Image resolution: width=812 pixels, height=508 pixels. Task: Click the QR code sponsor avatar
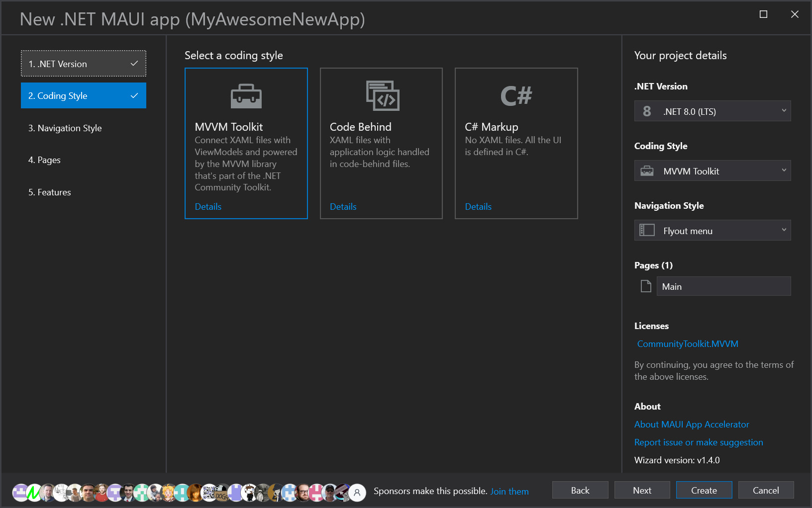[208, 493]
